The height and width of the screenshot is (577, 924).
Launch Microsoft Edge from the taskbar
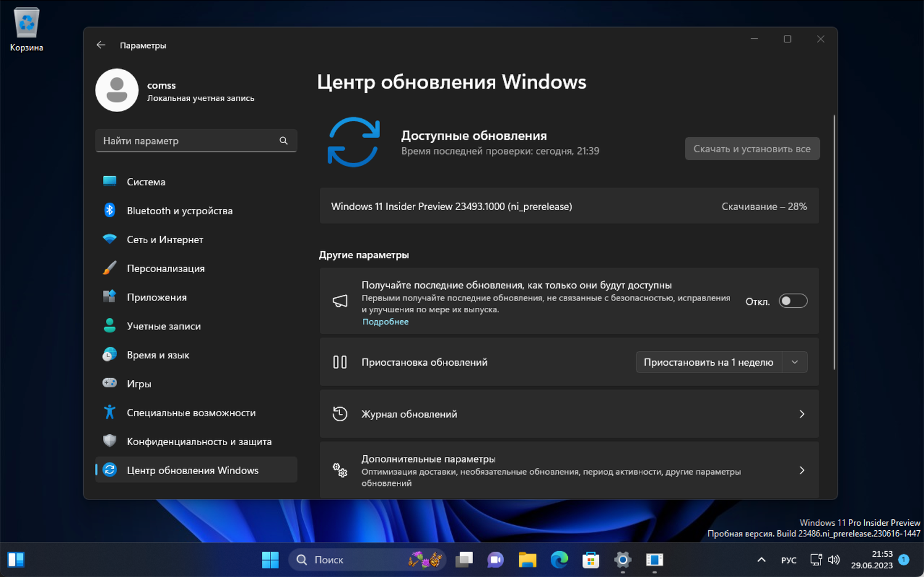559,559
